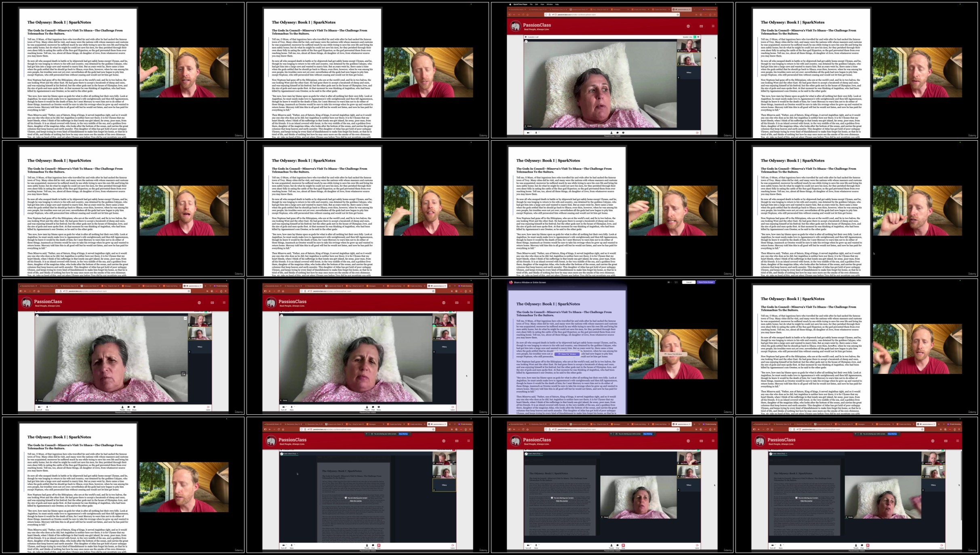
Task: Open the QuickTime Player application menu
Action: [520, 4]
